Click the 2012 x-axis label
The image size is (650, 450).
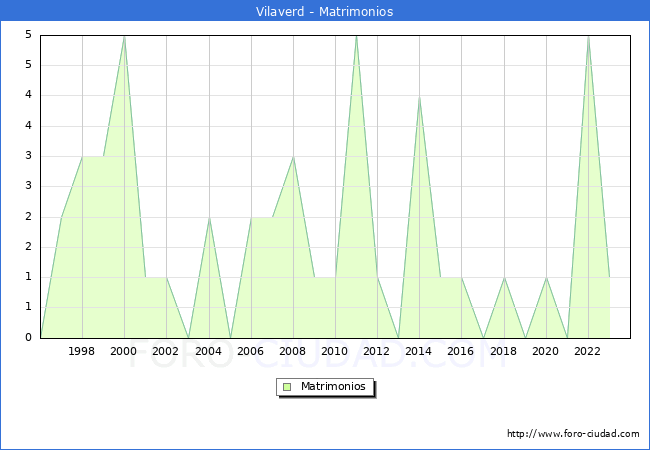coord(376,351)
